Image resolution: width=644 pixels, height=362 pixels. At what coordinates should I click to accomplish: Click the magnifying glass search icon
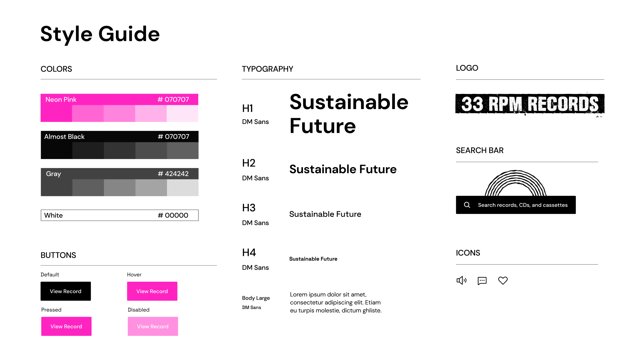467,205
